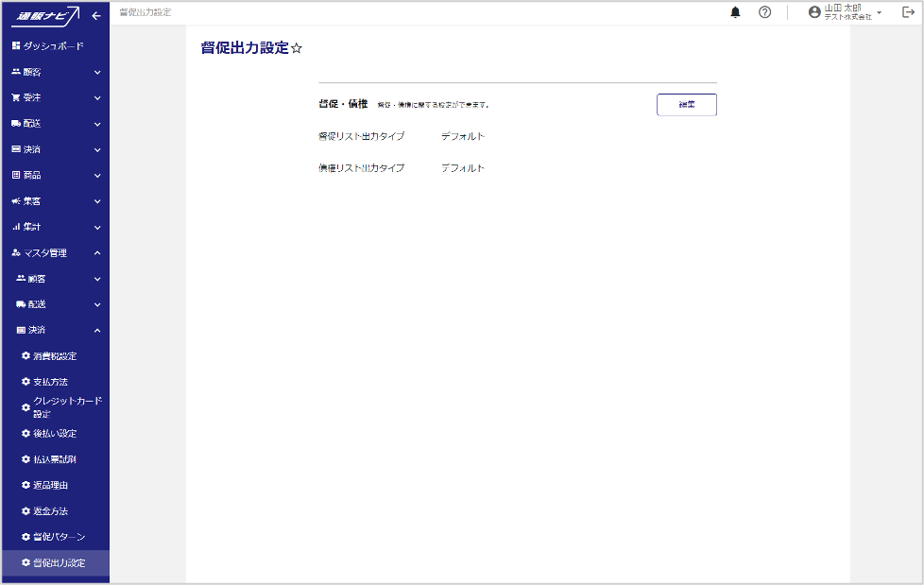Image resolution: width=924 pixels, height=586 pixels.
Task: Open クレジットカード設定 menu item
Action: pos(66,407)
